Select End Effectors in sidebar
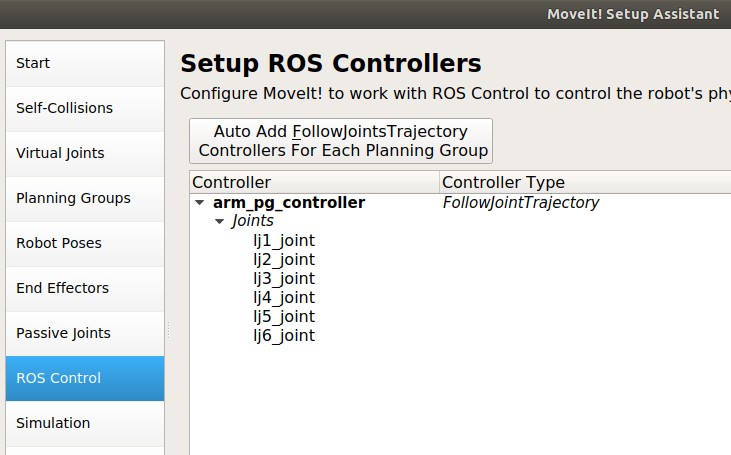 click(x=85, y=288)
